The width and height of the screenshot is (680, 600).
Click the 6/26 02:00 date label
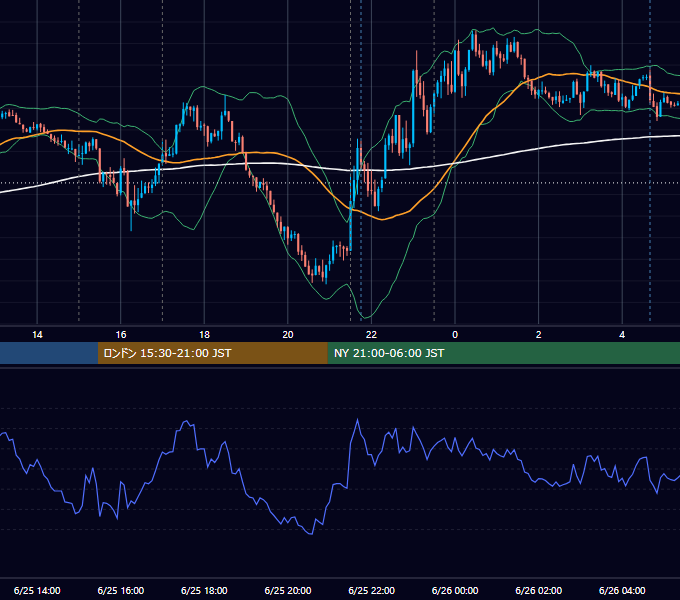pyautogui.click(x=539, y=590)
